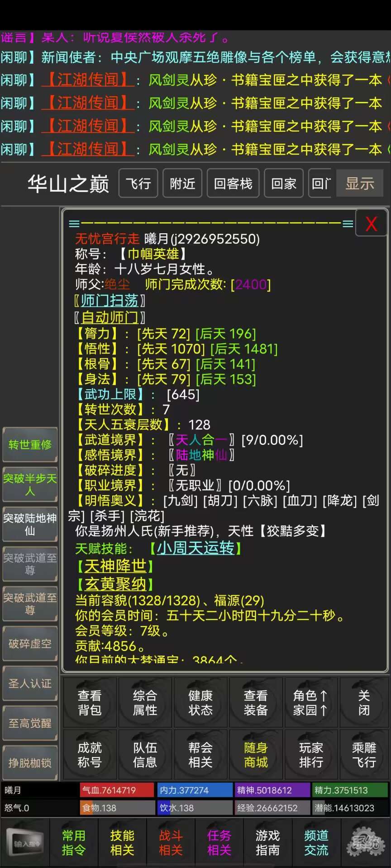Tap 乘雕飞行 eagle flight

tap(364, 755)
